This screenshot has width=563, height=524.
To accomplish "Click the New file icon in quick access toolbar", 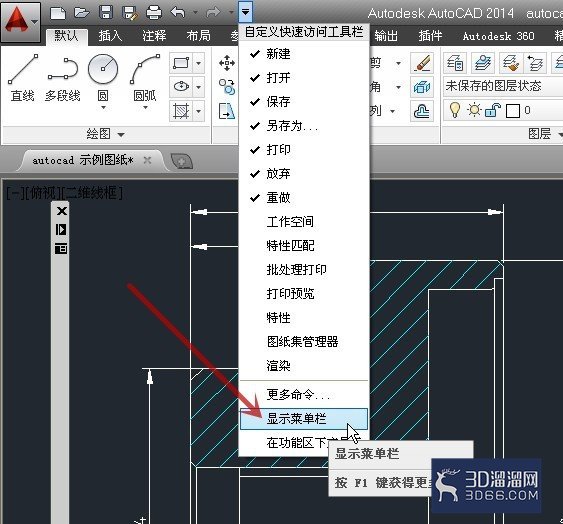I will pos(58,13).
